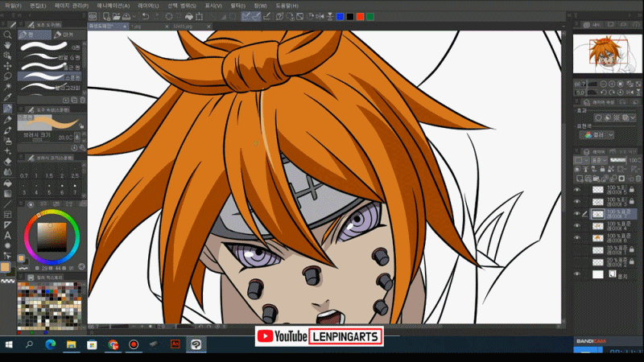Image resolution: width=644 pixels, height=362 pixels.
Task: Open 편집(E) menu
Action: click(x=38, y=6)
